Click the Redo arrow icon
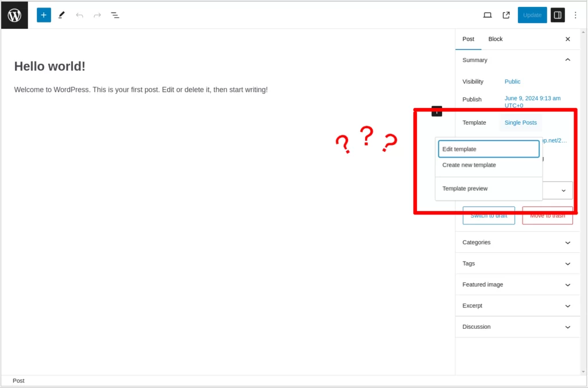 click(97, 15)
